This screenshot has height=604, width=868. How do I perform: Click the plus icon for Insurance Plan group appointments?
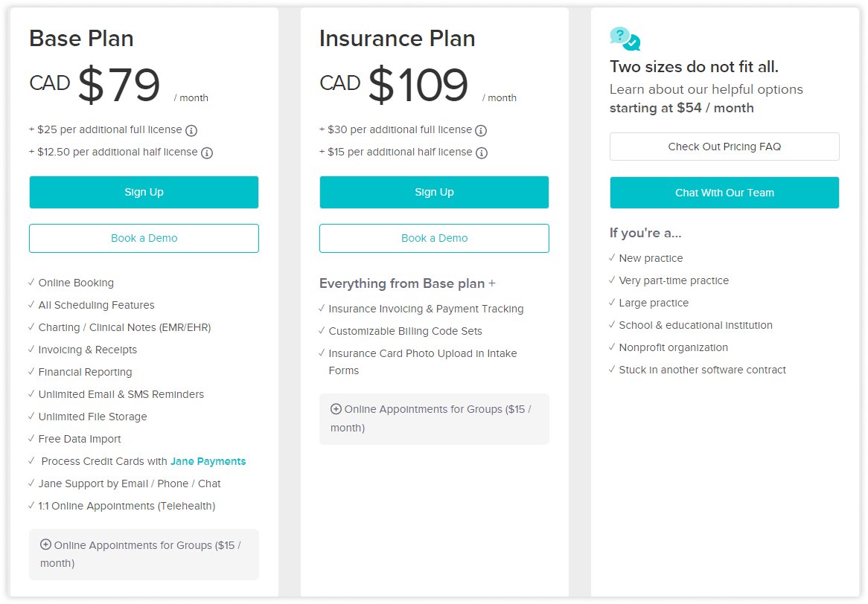coord(336,409)
